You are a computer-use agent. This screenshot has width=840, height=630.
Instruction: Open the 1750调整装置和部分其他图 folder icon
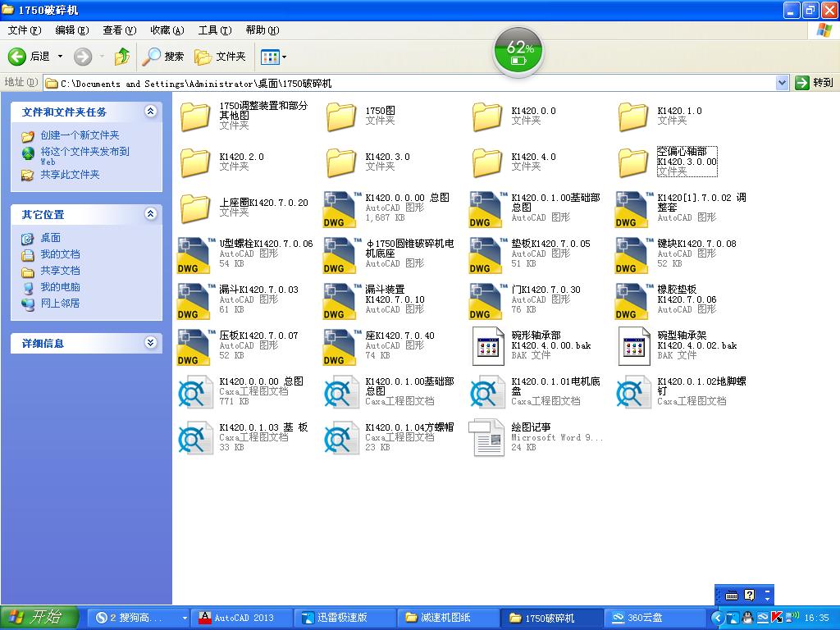pyautogui.click(x=195, y=116)
